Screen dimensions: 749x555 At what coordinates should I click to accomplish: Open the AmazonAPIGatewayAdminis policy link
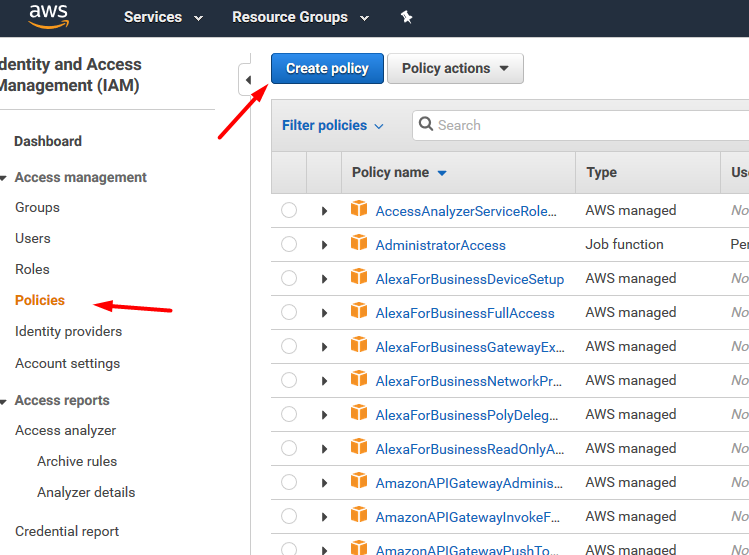click(469, 483)
